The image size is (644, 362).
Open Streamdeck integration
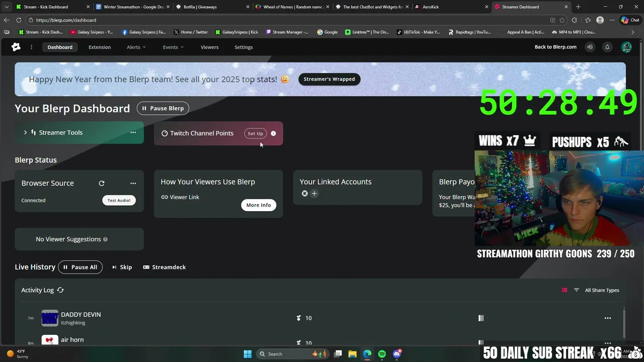tap(165, 267)
